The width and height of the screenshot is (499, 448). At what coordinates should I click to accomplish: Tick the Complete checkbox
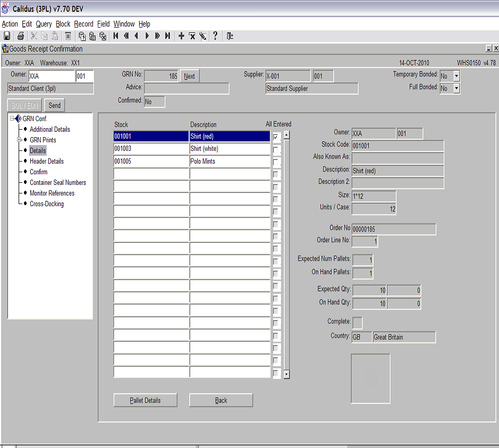358,323
